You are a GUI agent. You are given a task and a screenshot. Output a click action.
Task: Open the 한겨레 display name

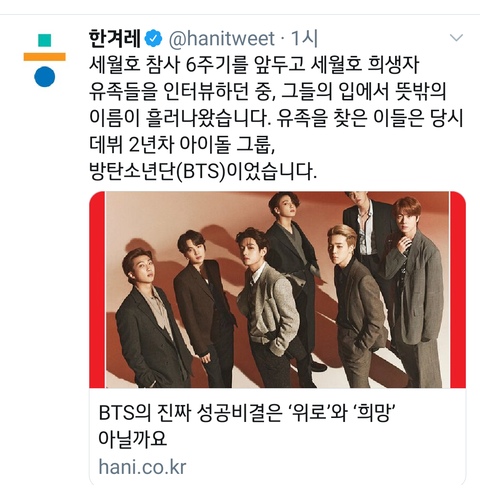(115, 38)
